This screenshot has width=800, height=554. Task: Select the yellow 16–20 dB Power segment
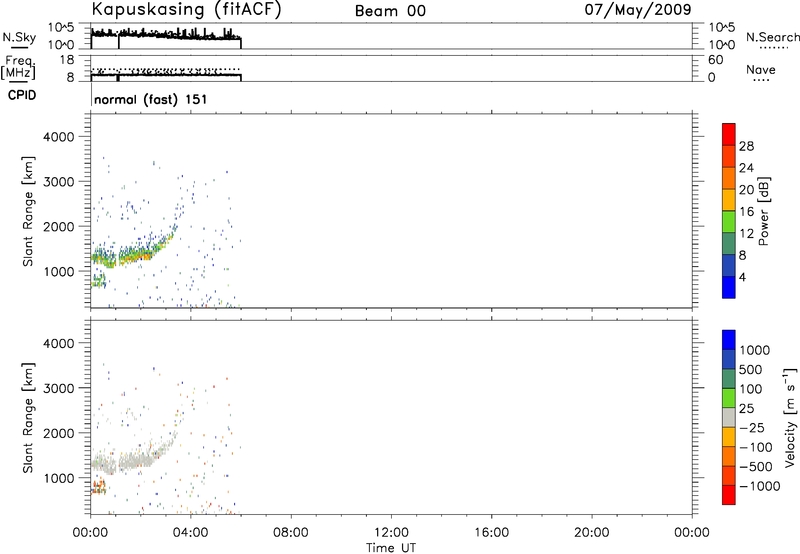729,199
